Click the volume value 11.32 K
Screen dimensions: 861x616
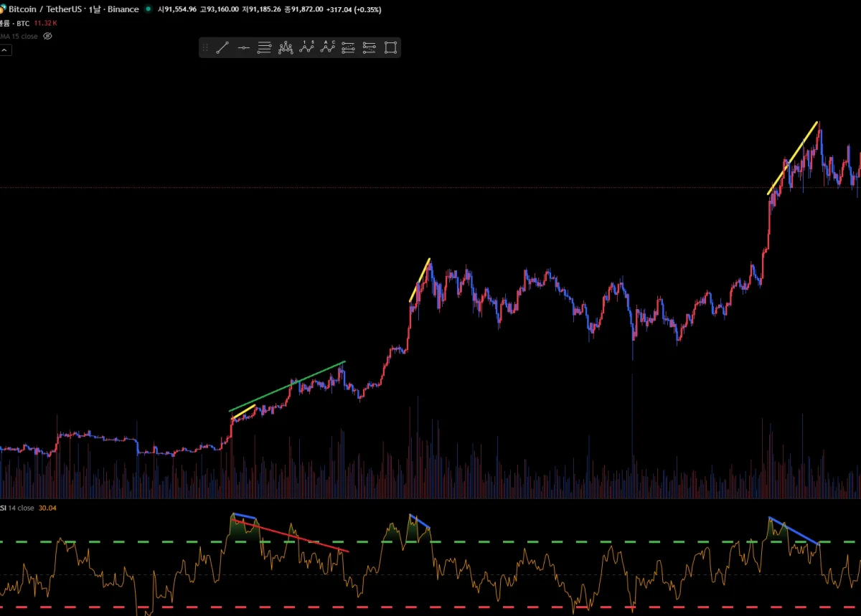click(45, 23)
